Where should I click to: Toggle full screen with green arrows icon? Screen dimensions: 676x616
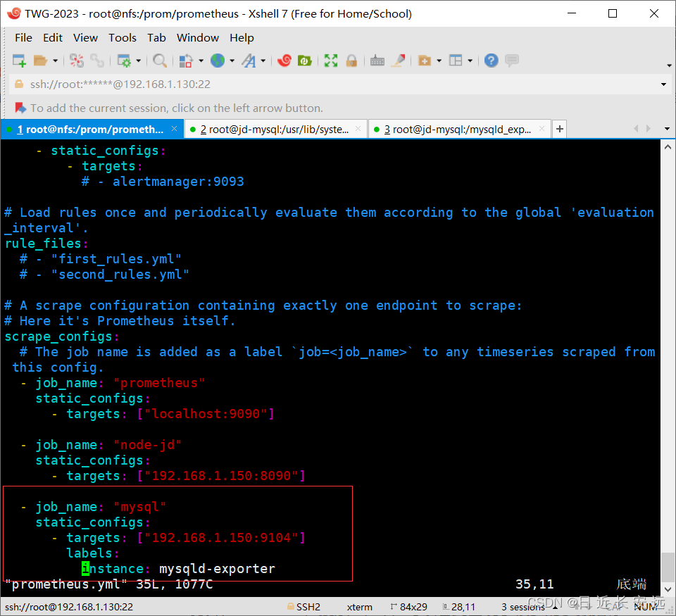(331, 61)
